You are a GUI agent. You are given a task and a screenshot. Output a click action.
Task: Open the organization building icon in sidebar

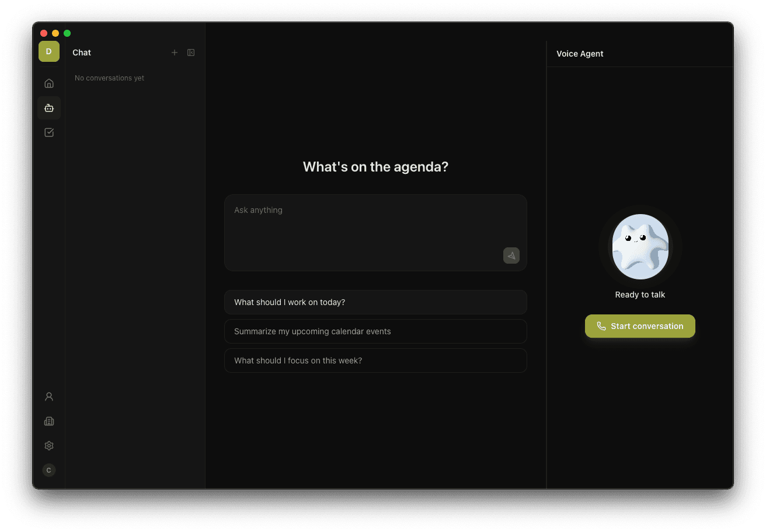point(49,421)
